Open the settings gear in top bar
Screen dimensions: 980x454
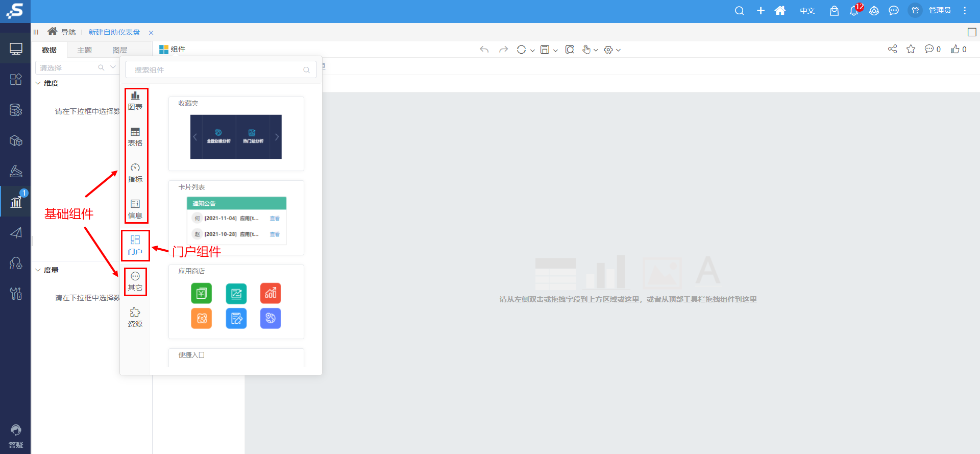tap(874, 11)
